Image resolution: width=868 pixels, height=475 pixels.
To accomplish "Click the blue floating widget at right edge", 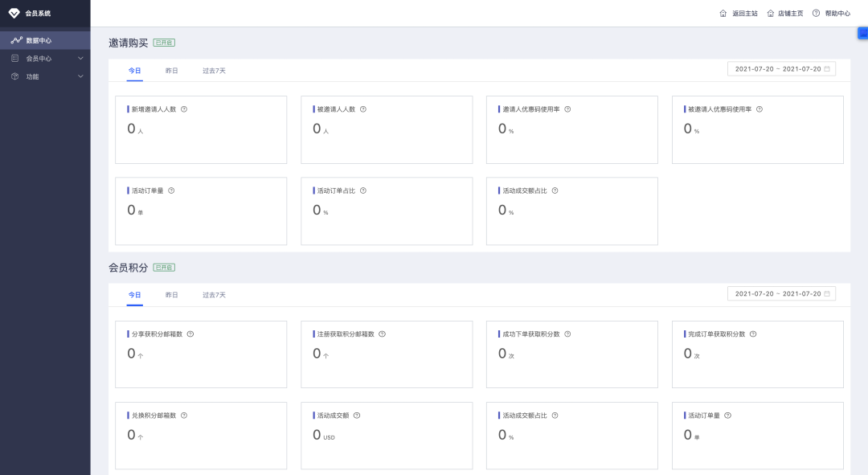I will click(863, 34).
